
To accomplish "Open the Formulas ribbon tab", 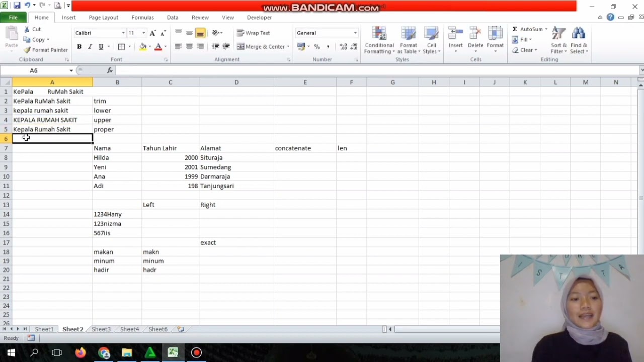I will click(x=142, y=18).
